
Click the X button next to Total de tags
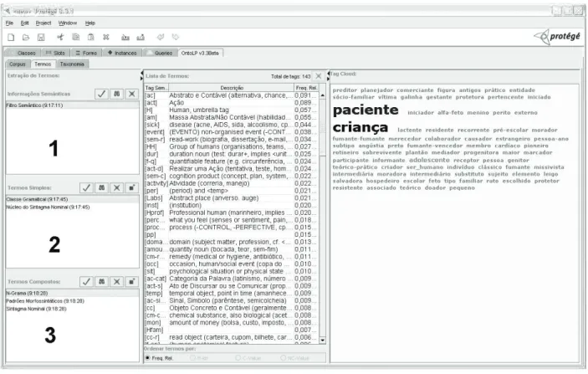pos(319,76)
